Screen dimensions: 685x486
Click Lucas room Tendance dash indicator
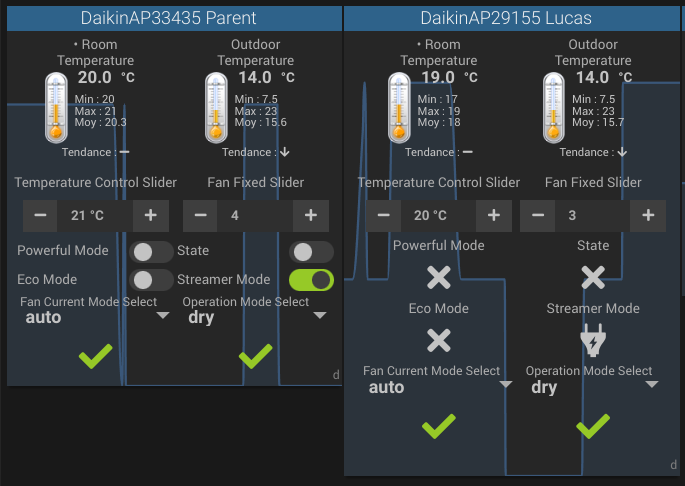(x=467, y=152)
